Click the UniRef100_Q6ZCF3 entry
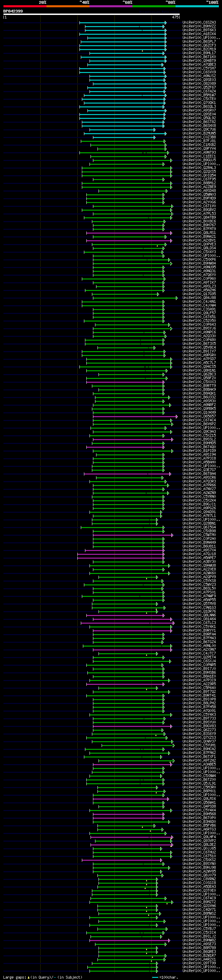The image size is (222, 980). pos(199,45)
